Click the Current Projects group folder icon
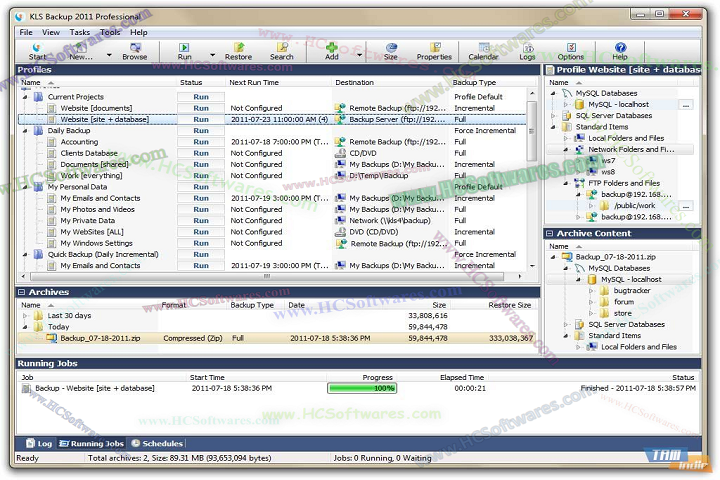Image resolution: width=720 pixels, height=480 pixels. tap(39, 97)
